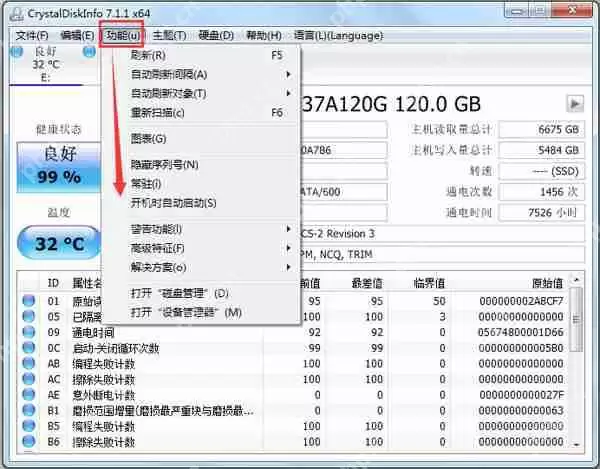Click the ---- (SSD) rotation rate field
Viewport: 600px width, 469px height.
pyautogui.click(x=541, y=171)
